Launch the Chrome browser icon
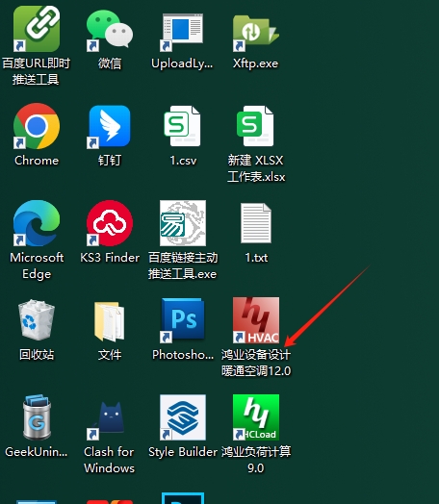 pyautogui.click(x=37, y=126)
